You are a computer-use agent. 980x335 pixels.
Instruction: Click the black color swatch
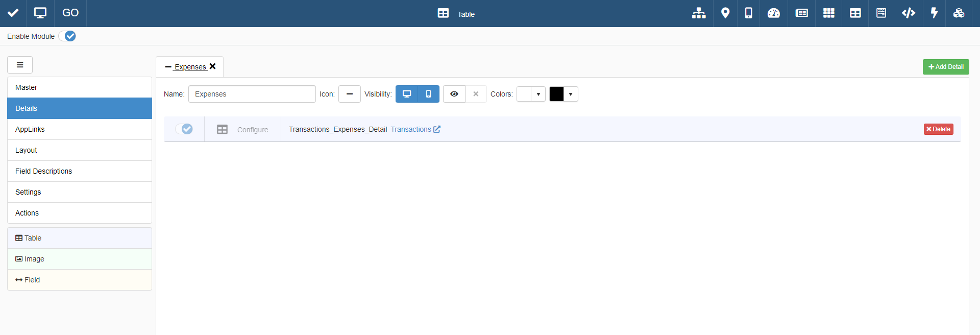click(556, 94)
